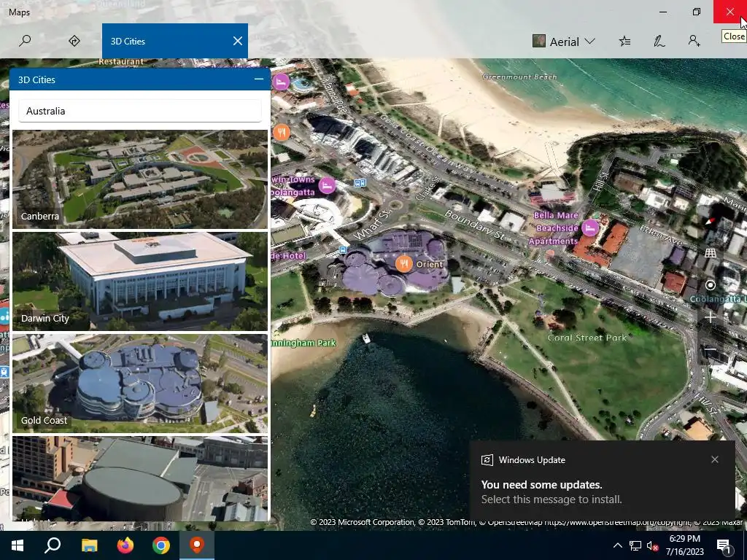Image resolution: width=747 pixels, height=560 pixels.
Task: Select the Canberra 3D city thumbnail
Action: 140,179
